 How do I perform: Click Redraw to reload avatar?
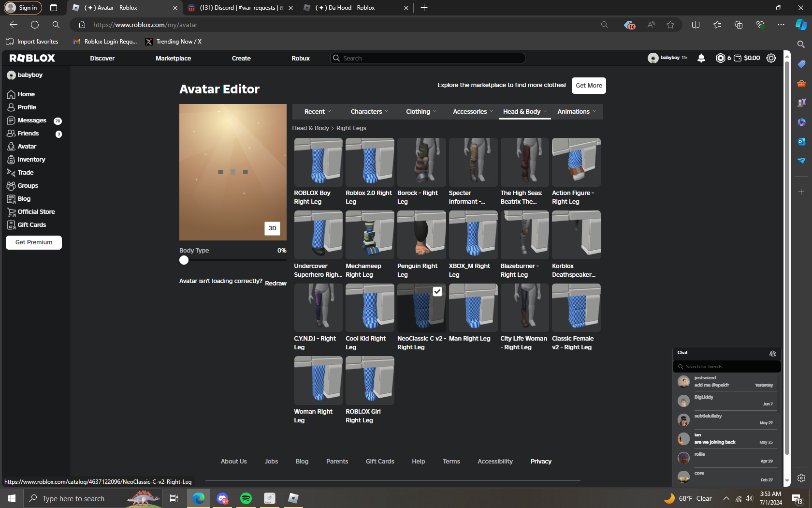(275, 284)
